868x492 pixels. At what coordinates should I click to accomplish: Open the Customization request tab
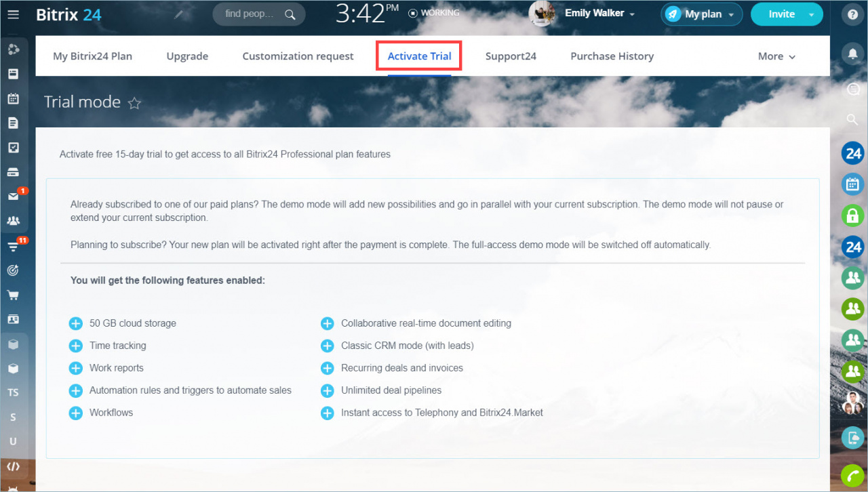[298, 56]
